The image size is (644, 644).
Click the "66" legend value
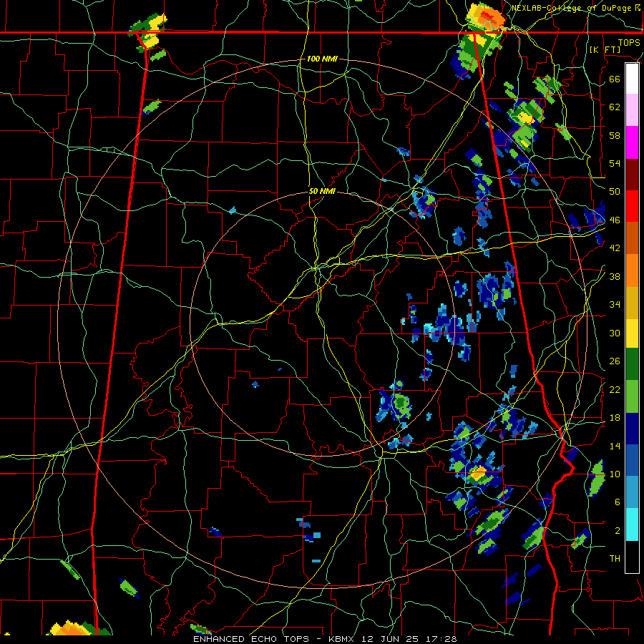615,79
